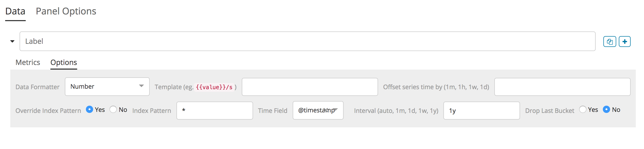Open the Panel Options tab

[66, 11]
